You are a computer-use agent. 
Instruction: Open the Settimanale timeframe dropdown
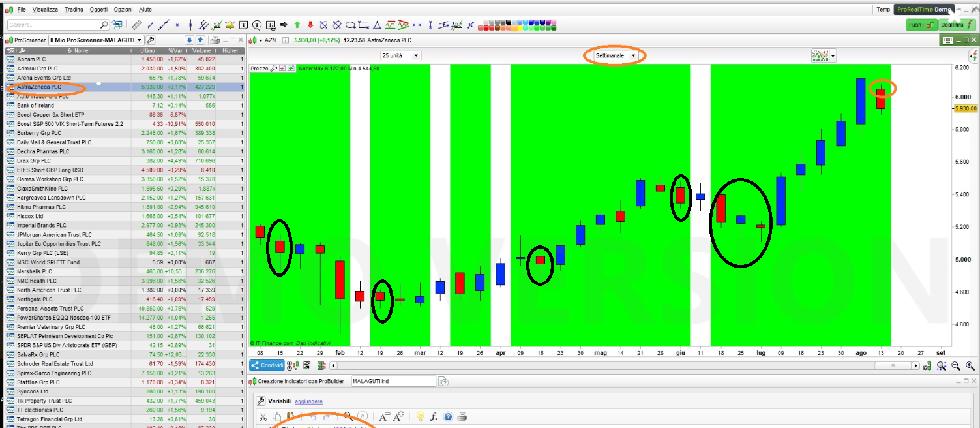coord(616,55)
